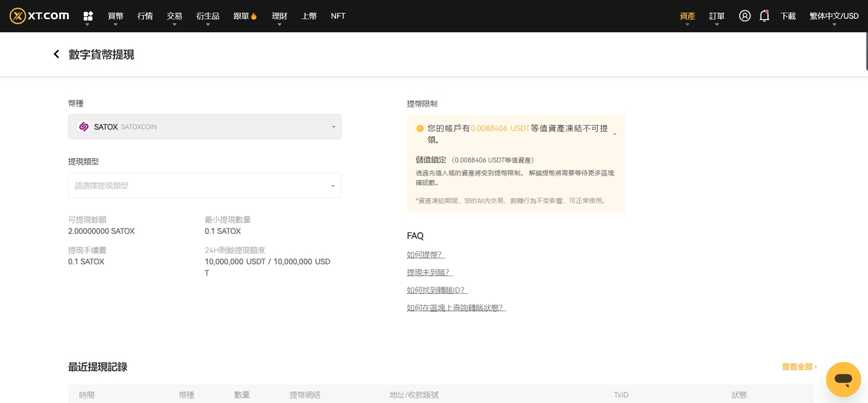Open the FAQ link 如何提幣?
The width and height of the screenshot is (868, 403).
[x=425, y=255]
